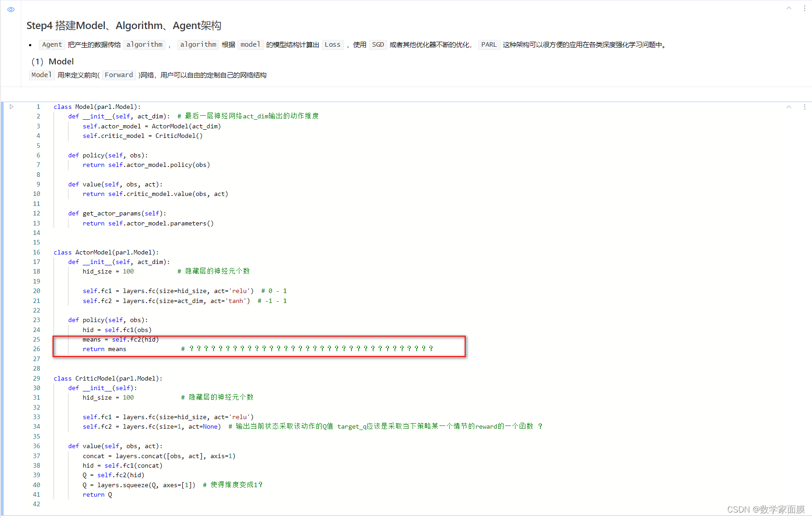Image resolution: width=812 pixels, height=518 pixels.
Task: Click line 34 fc2 layer with act=None
Action: point(152,426)
